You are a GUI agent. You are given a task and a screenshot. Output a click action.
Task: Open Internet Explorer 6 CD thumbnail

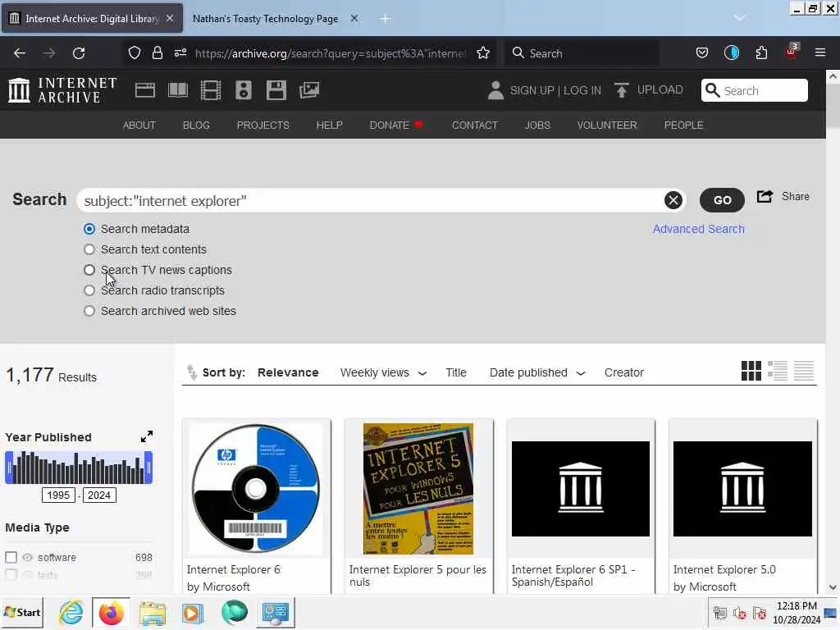256,489
